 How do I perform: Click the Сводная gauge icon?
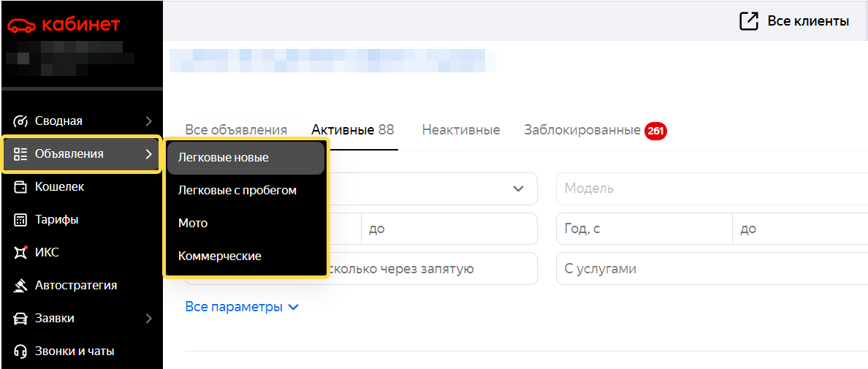(20, 121)
